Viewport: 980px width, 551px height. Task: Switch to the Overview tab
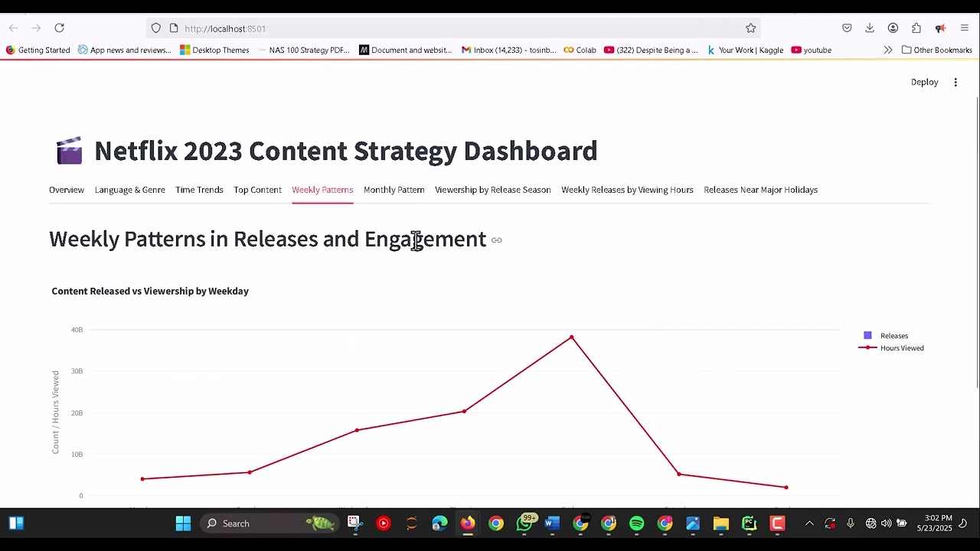[x=67, y=190]
